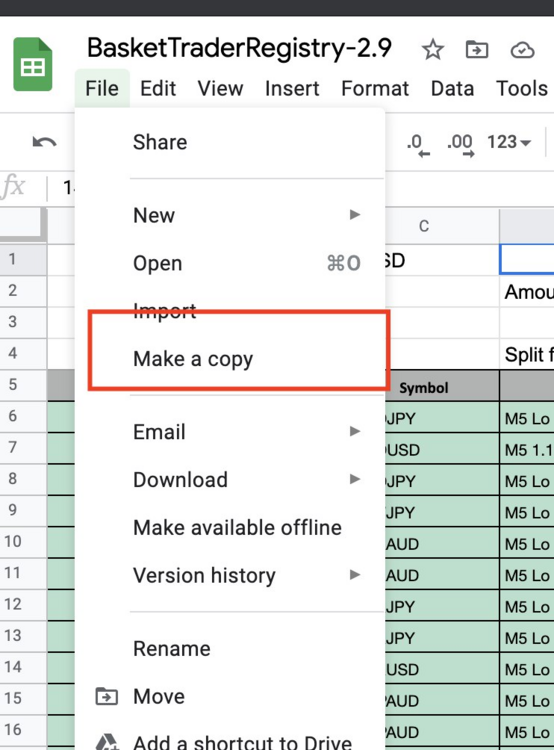Choose Open in the File menu
The height and width of the screenshot is (750, 554).
[x=230, y=263]
